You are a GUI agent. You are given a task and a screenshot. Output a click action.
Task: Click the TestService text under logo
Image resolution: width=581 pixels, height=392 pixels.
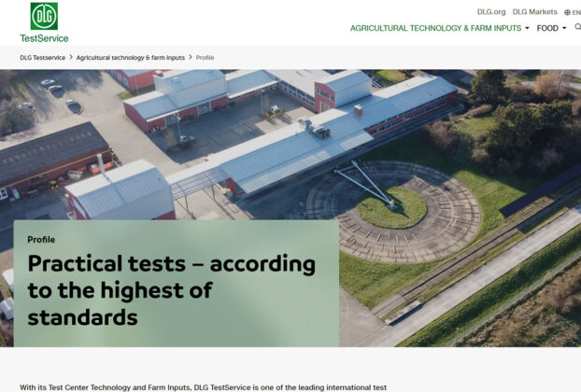44,38
